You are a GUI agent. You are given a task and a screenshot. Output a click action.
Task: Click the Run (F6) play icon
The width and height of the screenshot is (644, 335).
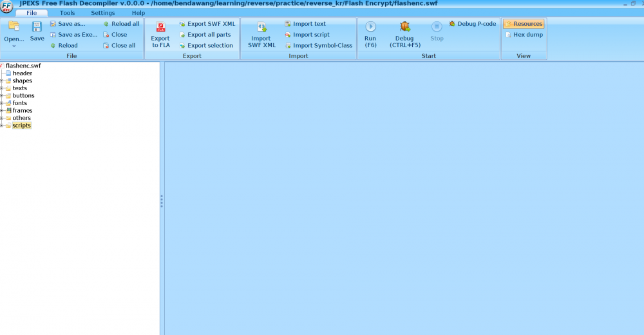pos(370,26)
